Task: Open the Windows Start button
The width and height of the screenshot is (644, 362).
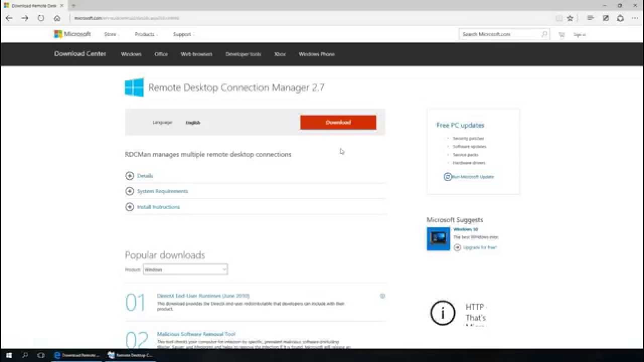Action: (x=9, y=355)
